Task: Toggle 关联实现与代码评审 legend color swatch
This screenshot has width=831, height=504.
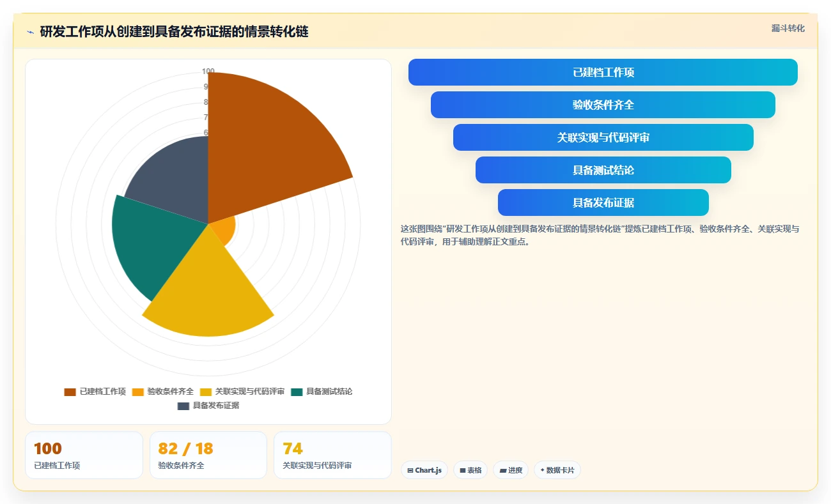Action: pyautogui.click(x=206, y=392)
